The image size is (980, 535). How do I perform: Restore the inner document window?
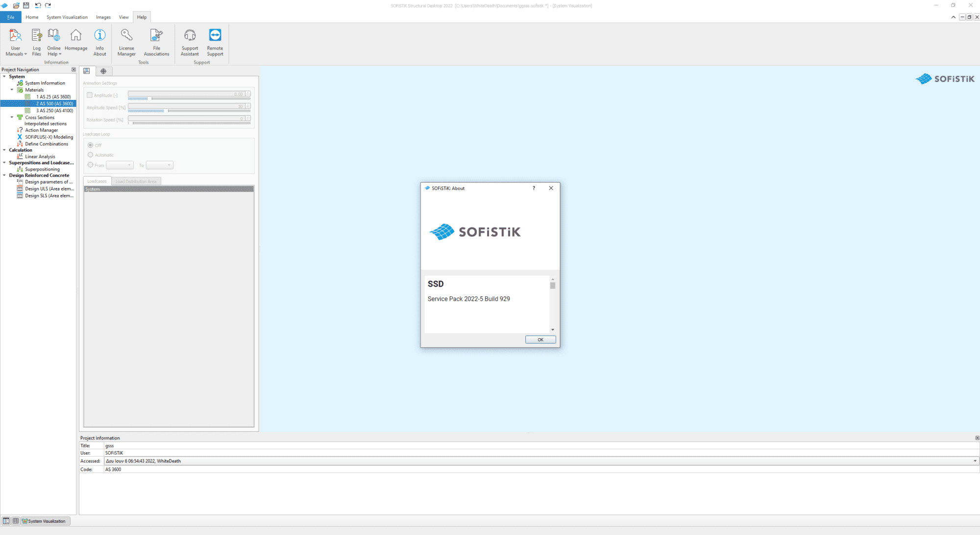(969, 17)
